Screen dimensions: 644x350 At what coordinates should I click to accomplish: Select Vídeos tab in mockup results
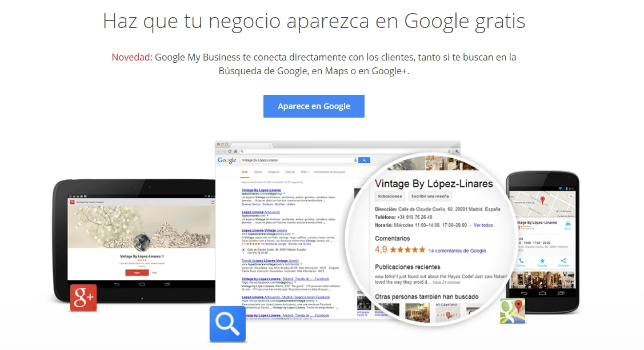point(258,172)
